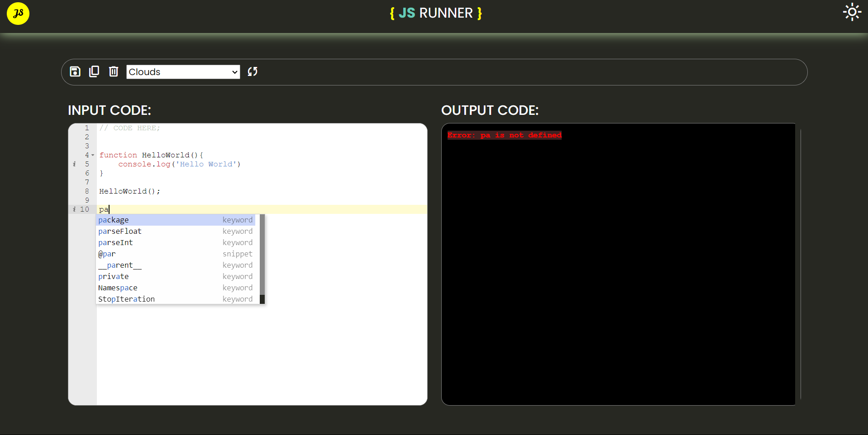Collapse the function fold arrow on line 4
This screenshot has width=868, height=435.
(93, 155)
